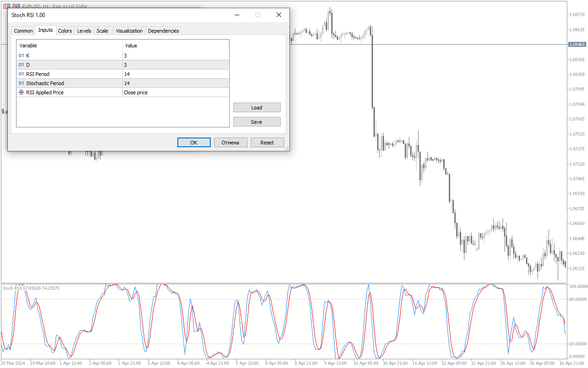Close the Stoch RSI dialog
This screenshot has width=588, height=368.
278,15
